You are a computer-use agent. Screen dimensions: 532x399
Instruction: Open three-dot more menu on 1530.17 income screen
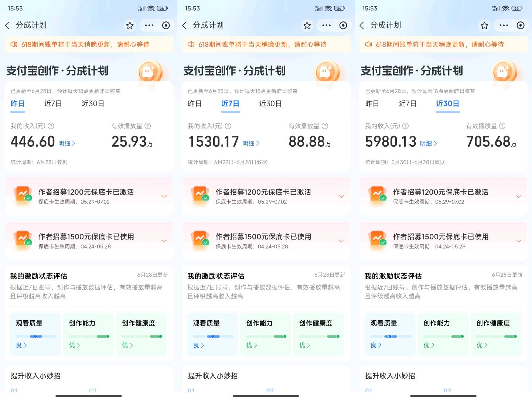coord(327,25)
